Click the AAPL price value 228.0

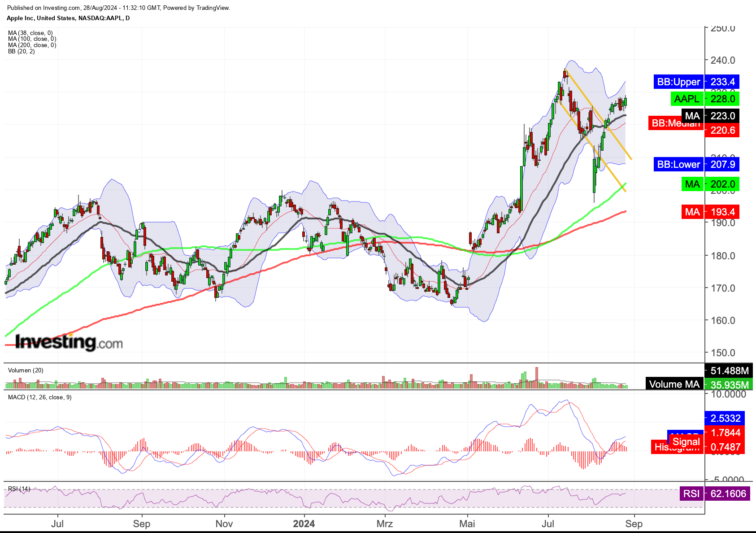click(x=722, y=99)
